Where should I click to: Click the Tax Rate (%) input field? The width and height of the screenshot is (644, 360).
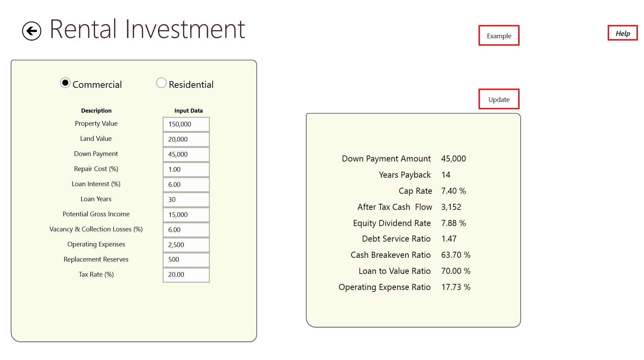coord(186,275)
